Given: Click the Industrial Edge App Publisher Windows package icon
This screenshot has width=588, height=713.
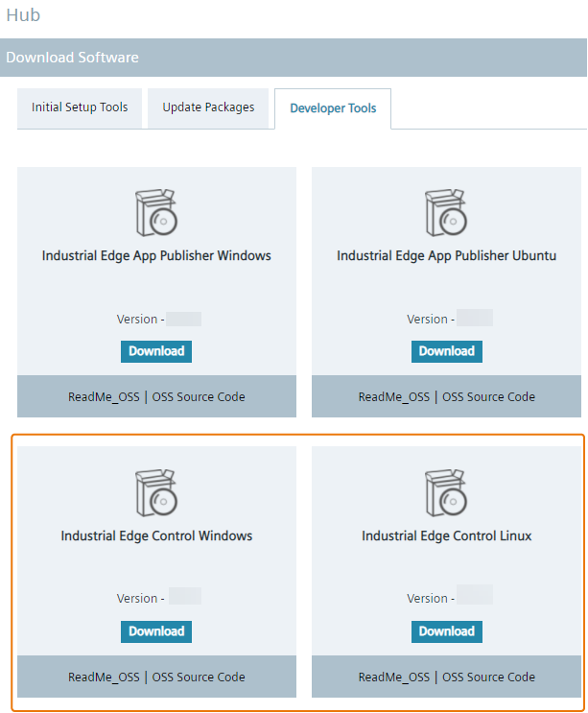Looking at the screenshot, I should click(156, 213).
